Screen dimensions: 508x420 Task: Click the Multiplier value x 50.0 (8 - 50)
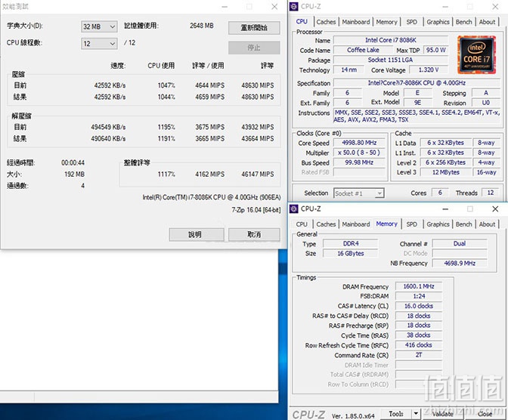point(359,153)
